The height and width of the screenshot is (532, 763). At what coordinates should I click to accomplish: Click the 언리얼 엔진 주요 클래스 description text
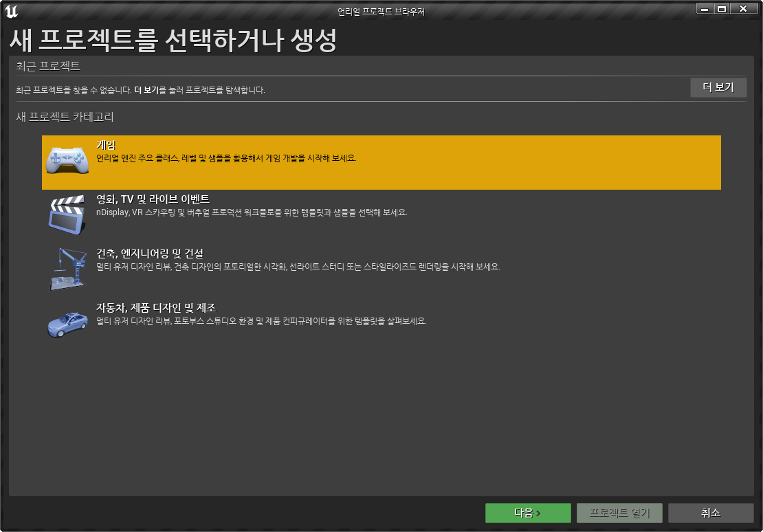[x=226, y=158]
